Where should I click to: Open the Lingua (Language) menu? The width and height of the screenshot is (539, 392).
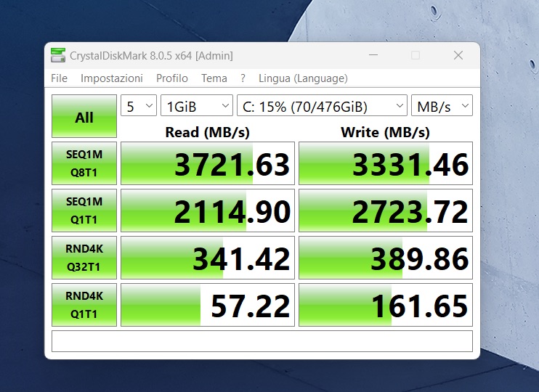tap(303, 78)
